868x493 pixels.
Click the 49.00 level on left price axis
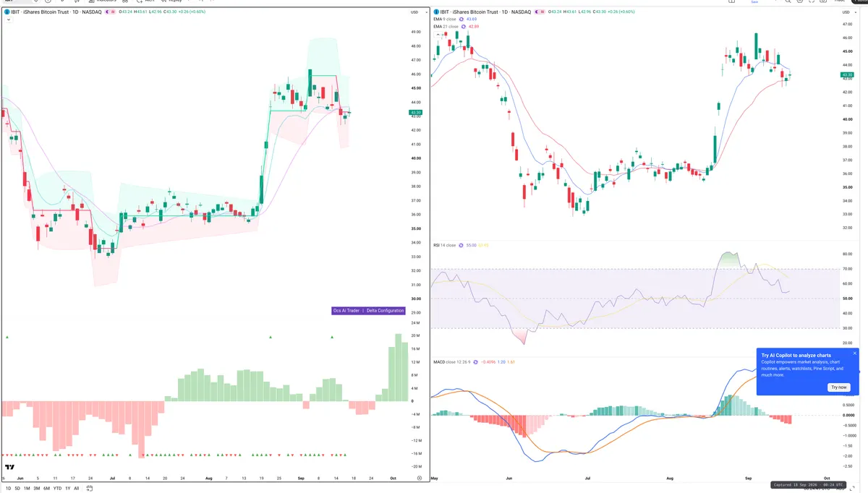pyautogui.click(x=416, y=32)
